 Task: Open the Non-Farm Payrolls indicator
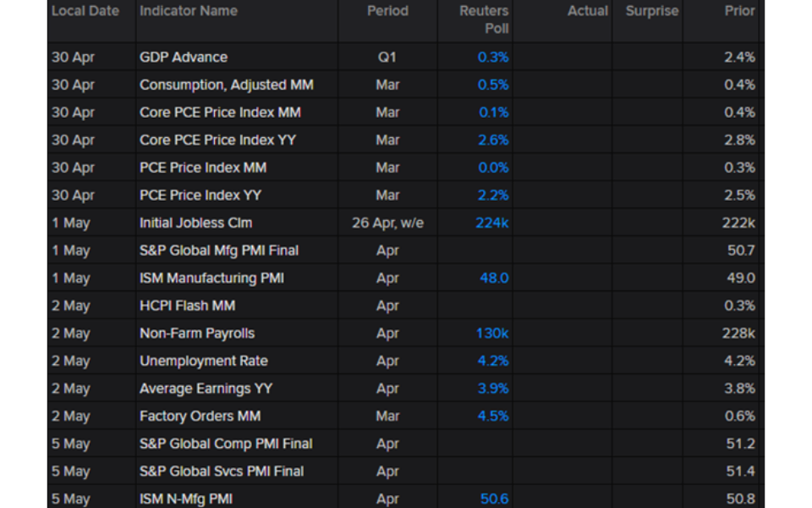(197, 334)
